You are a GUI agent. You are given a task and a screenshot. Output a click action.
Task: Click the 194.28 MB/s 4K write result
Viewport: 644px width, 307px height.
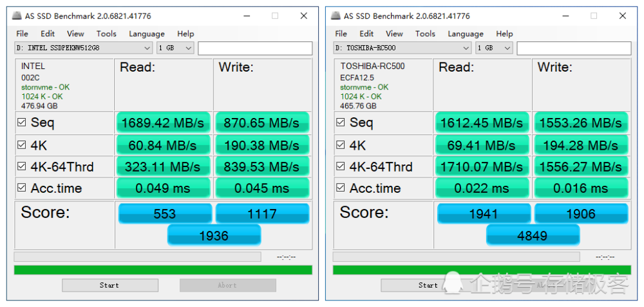[x=581, y=145]
